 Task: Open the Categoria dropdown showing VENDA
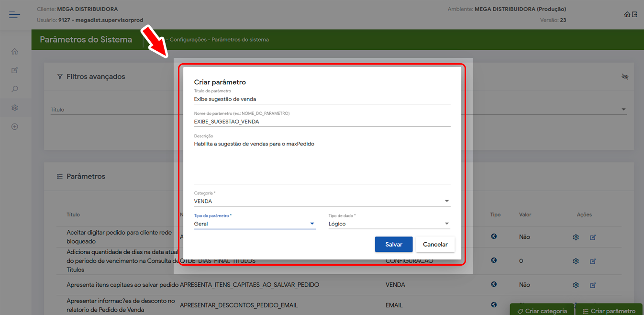[322, 201]
